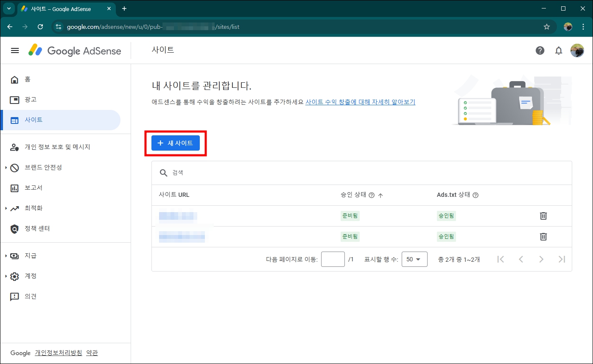Open the hamburger navigation menu icon

pos(15,50)
